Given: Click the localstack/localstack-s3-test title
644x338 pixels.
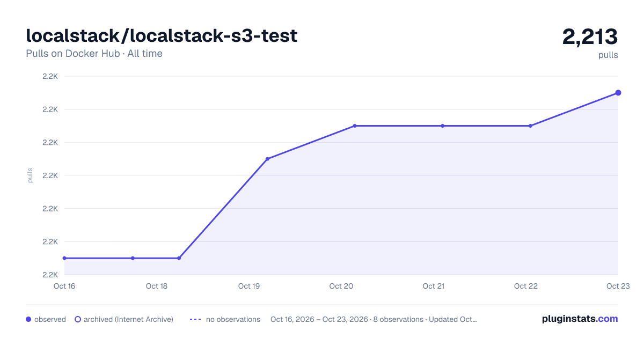Looking at the screenshot, I should [x=162, y=35].
